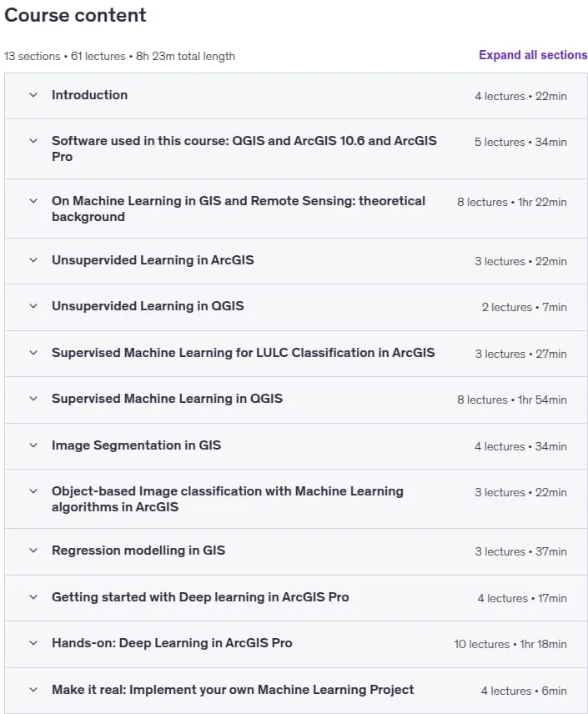Select Image Segmentation in GIS section title

pyautogui.click(x=136, y=445)
